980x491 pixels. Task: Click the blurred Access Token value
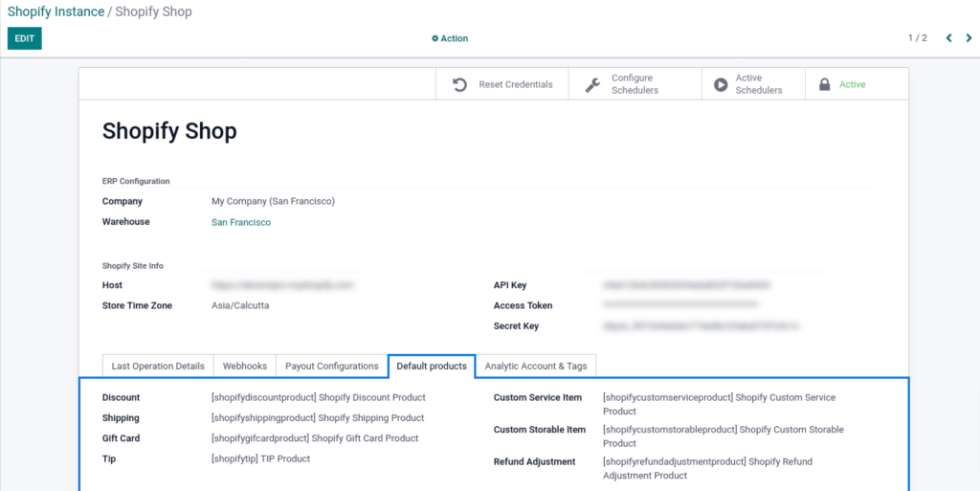(x=681, y=305)
